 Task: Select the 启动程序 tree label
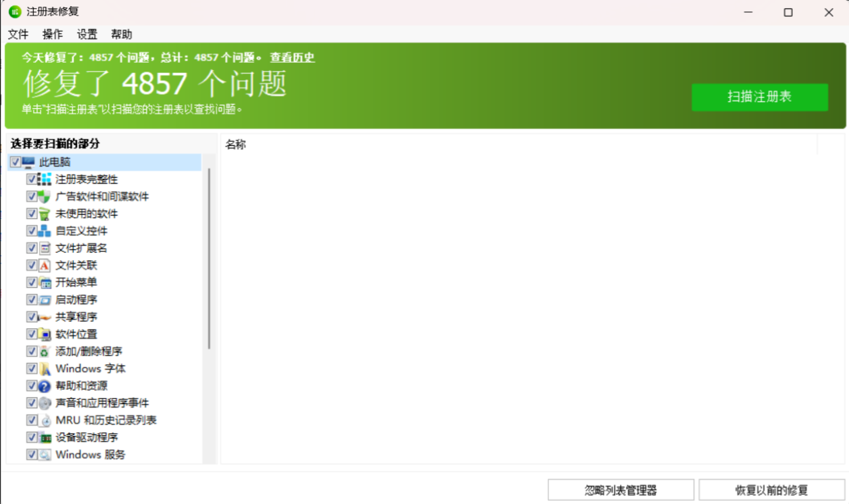pos(76,300)
